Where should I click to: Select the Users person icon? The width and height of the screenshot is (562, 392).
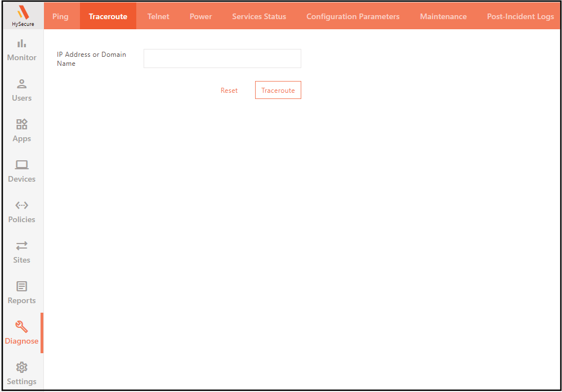22,84
